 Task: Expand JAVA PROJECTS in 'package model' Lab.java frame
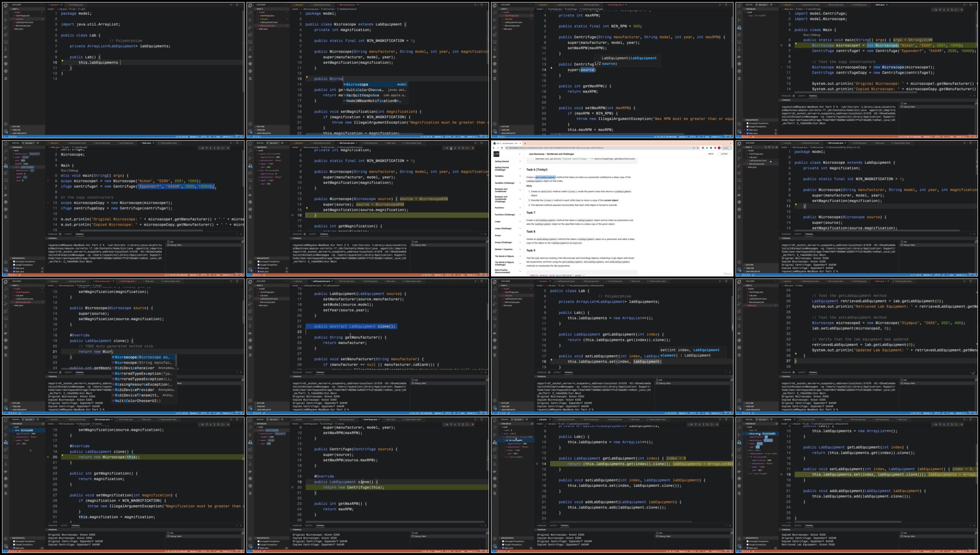click(x=27, y=133)
